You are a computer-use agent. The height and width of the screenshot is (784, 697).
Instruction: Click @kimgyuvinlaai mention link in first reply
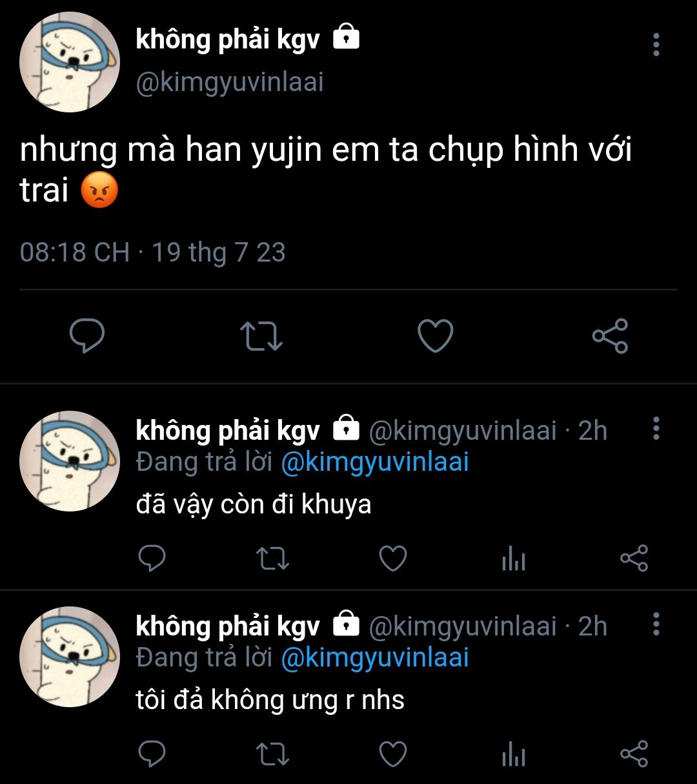tap(375, 462)
